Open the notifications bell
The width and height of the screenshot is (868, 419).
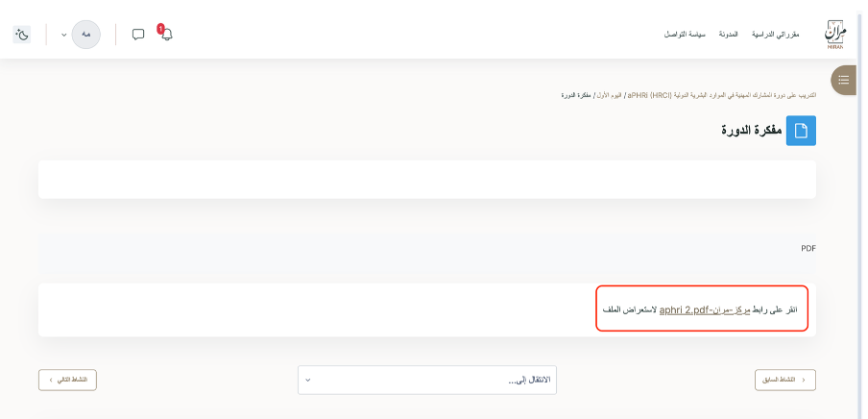[166, 35]
